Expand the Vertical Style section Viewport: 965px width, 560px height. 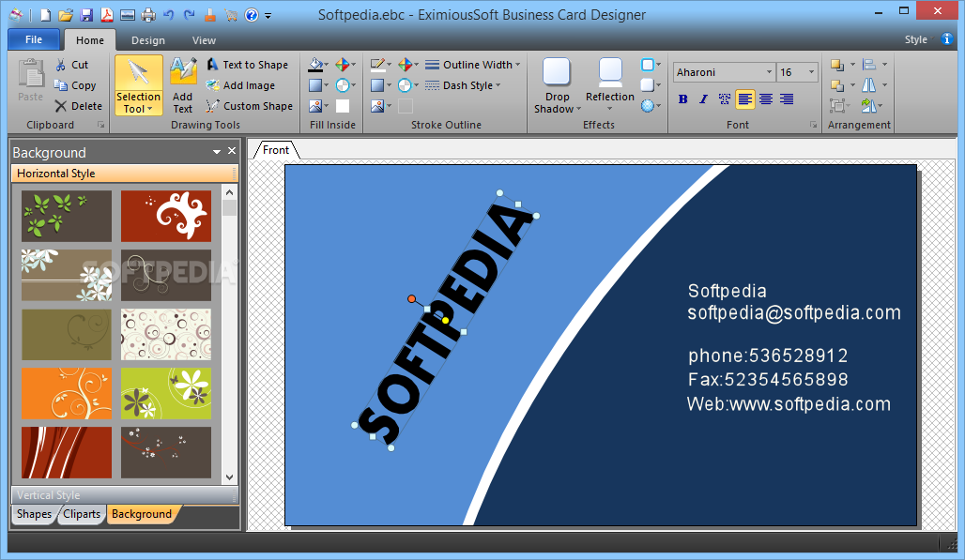point(124,495)
